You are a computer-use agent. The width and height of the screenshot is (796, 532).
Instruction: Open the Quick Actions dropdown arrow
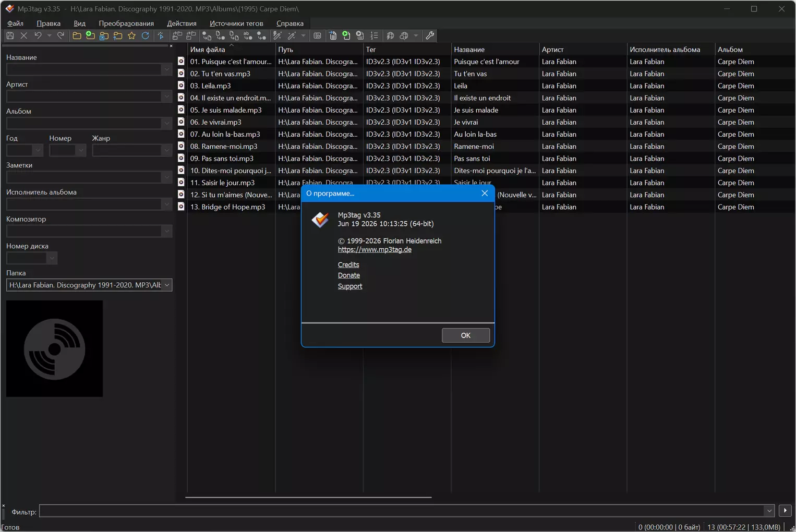303,35
